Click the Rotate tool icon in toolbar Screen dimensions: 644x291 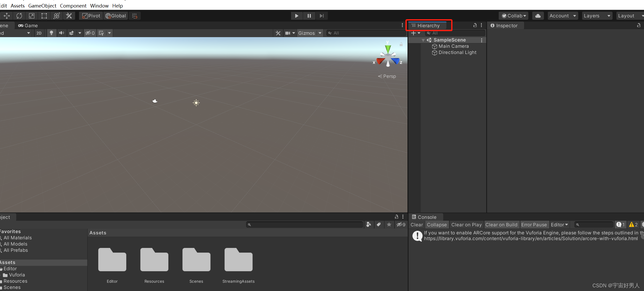coord(19,16)
